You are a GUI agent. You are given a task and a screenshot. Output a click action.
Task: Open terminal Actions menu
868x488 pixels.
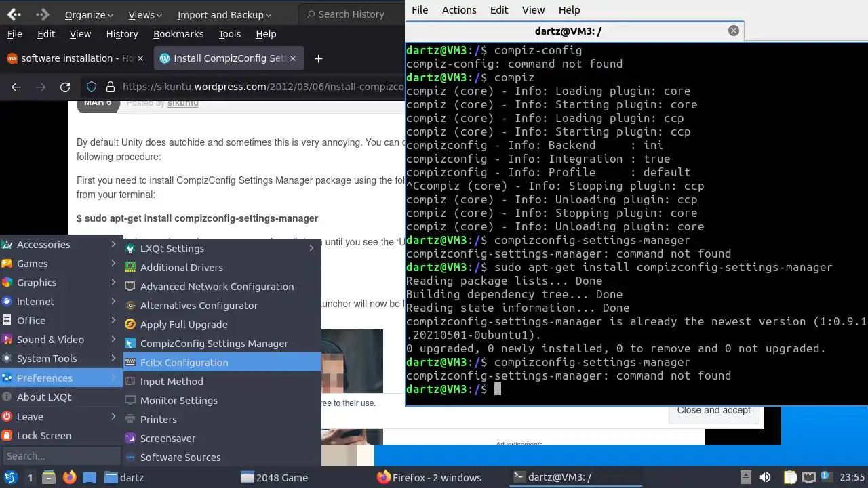pyautogui.click(x=459, y=10)
